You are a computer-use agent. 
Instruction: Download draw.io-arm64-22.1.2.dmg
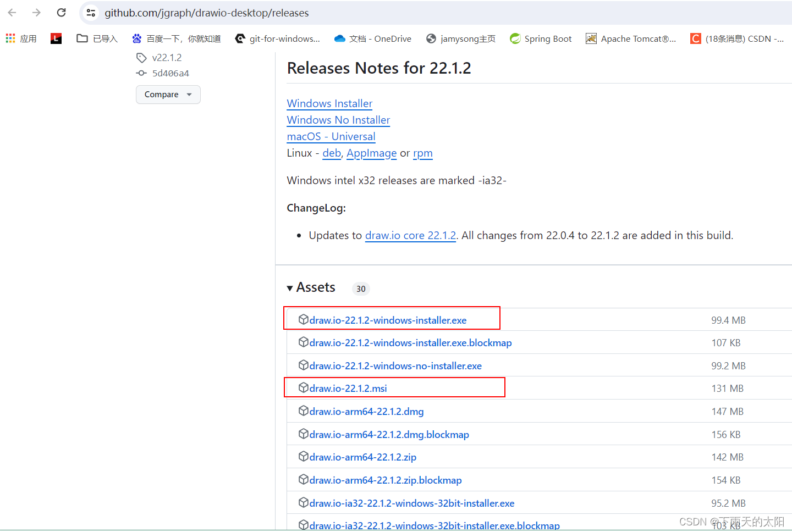click(x=366, y=412)
